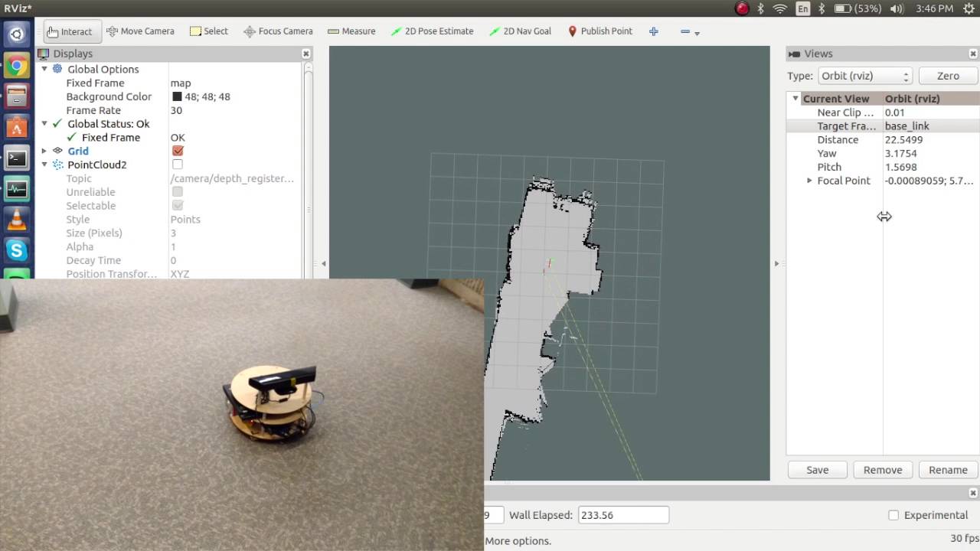
Task: Open Ubuntu dash launcher icon
Action: click(17, 34)
